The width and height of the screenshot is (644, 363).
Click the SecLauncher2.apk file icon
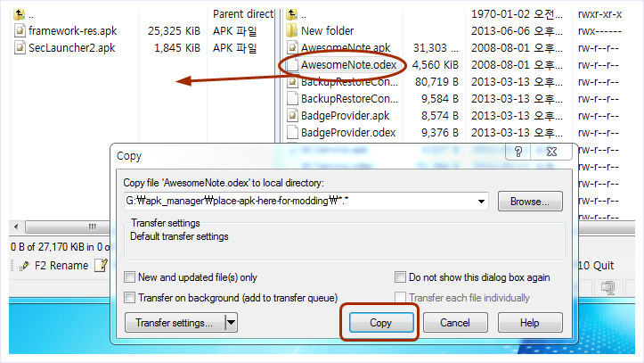pyautogui.click(x=20, y=47)
